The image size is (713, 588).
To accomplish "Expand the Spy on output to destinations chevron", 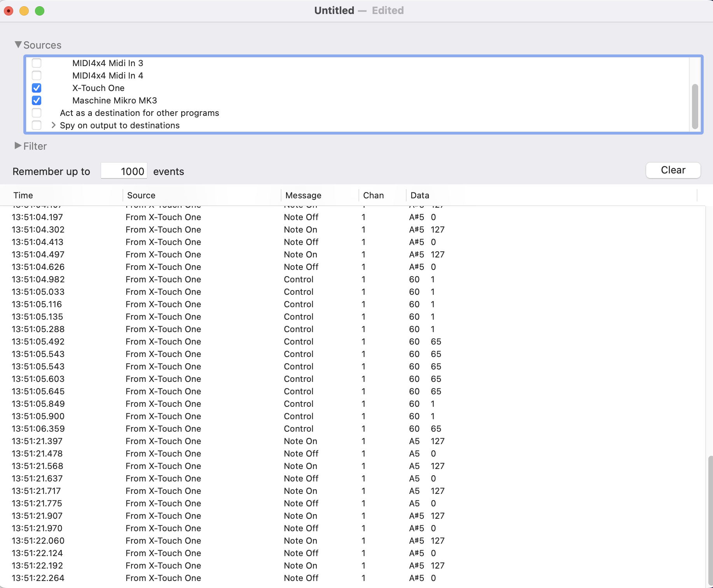I will pyautogui.click(x=53, y=125).
